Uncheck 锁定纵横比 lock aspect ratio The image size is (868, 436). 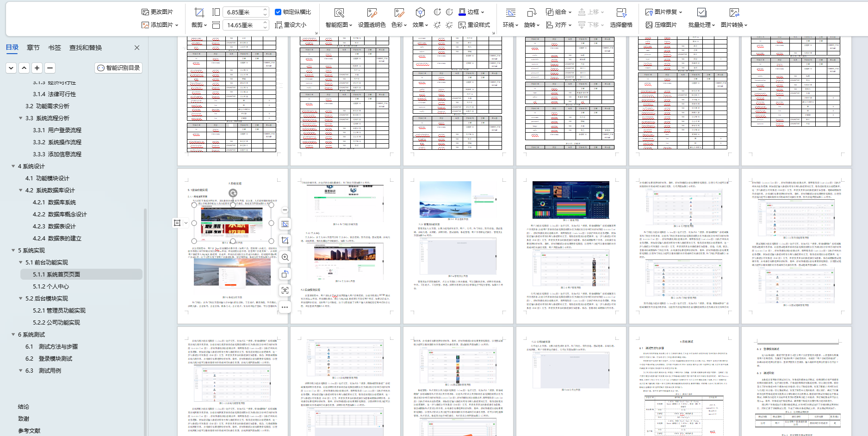click(278, 12)
